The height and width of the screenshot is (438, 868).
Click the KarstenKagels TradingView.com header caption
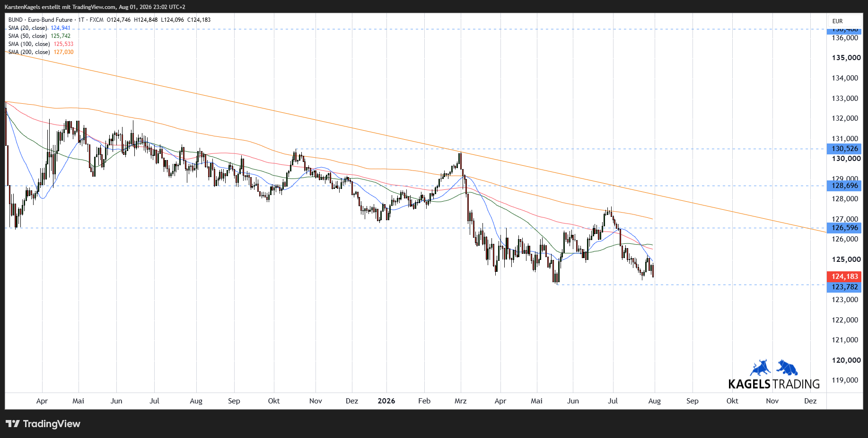(95, 7)
